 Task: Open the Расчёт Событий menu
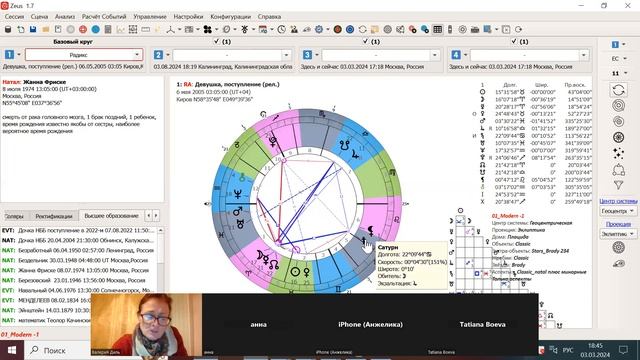click(104, 17)
